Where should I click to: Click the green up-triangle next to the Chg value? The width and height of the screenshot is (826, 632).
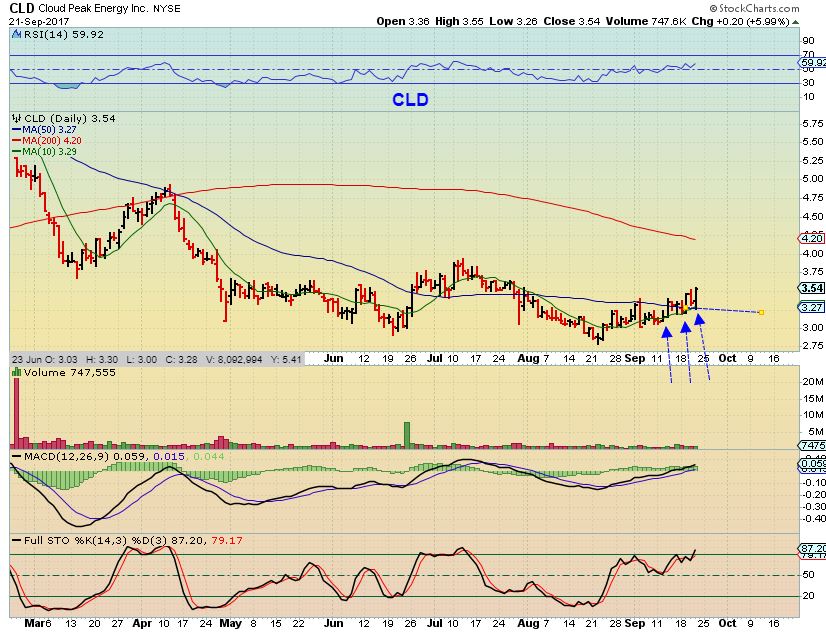[796, 22]
